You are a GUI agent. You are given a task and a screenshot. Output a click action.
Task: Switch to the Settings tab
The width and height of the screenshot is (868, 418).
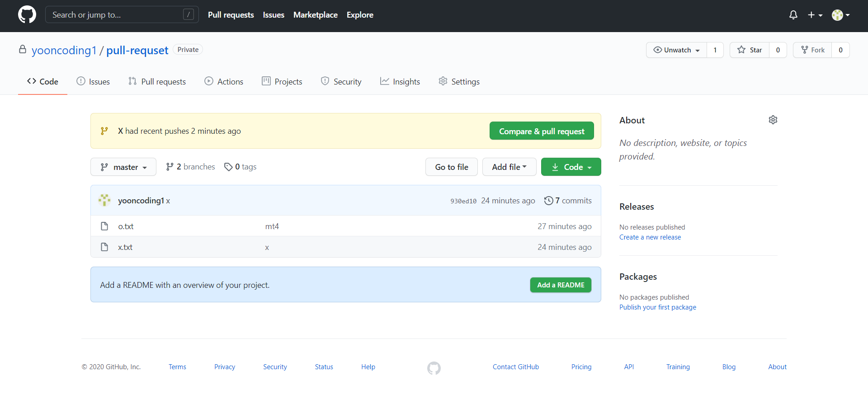[x=459, y=81]
